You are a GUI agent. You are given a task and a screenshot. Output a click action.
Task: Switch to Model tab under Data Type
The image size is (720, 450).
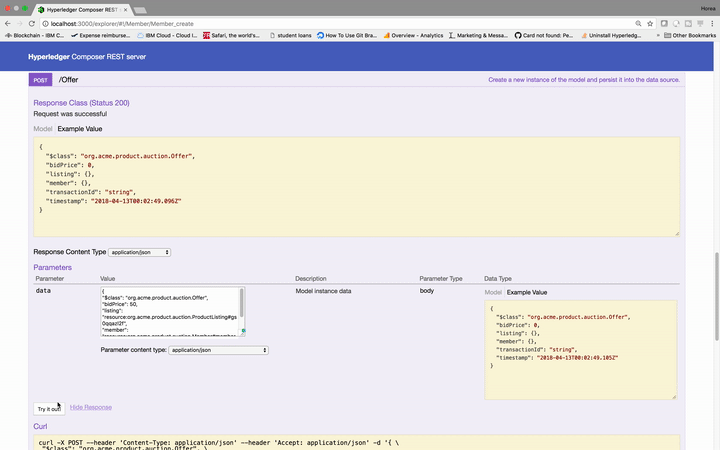click(493, 292)
